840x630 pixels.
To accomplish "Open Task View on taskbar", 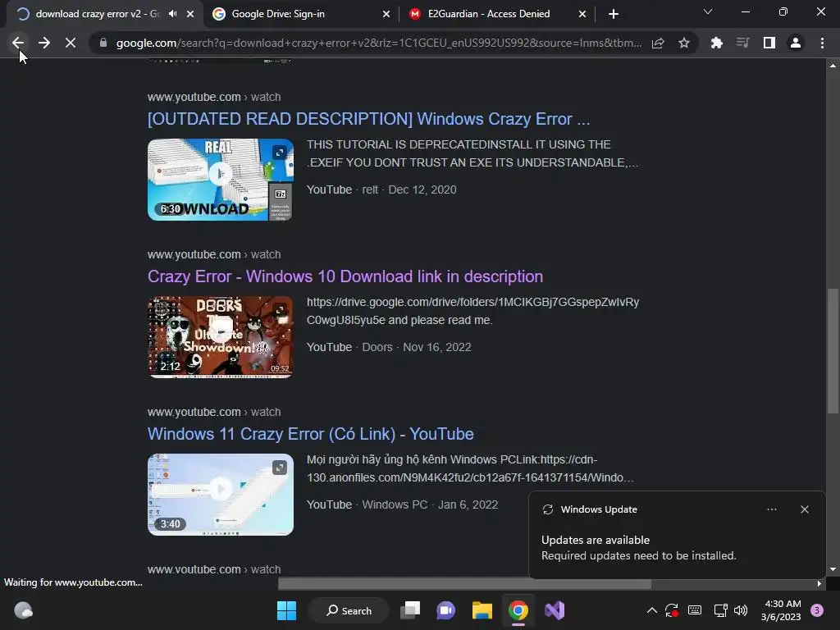I will point(410,610).
